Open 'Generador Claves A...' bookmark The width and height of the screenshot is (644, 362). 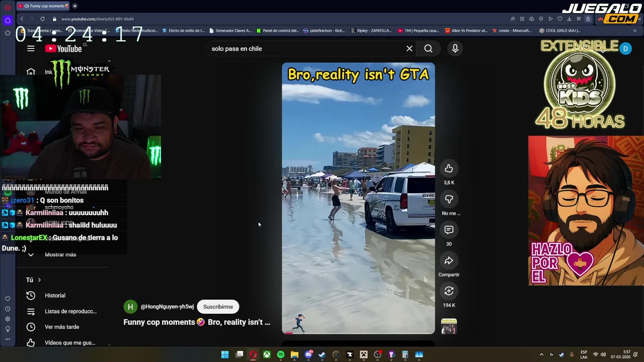click(230, 31)
